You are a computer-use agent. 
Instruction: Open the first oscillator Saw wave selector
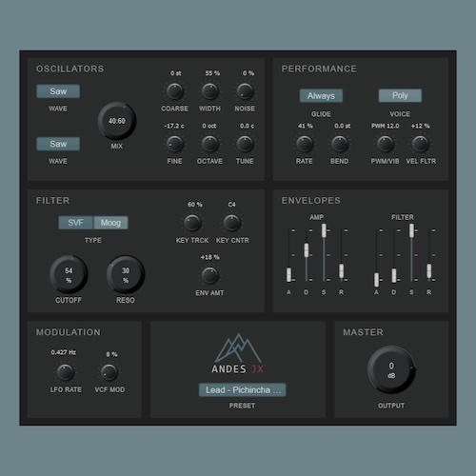coord(58,91)
